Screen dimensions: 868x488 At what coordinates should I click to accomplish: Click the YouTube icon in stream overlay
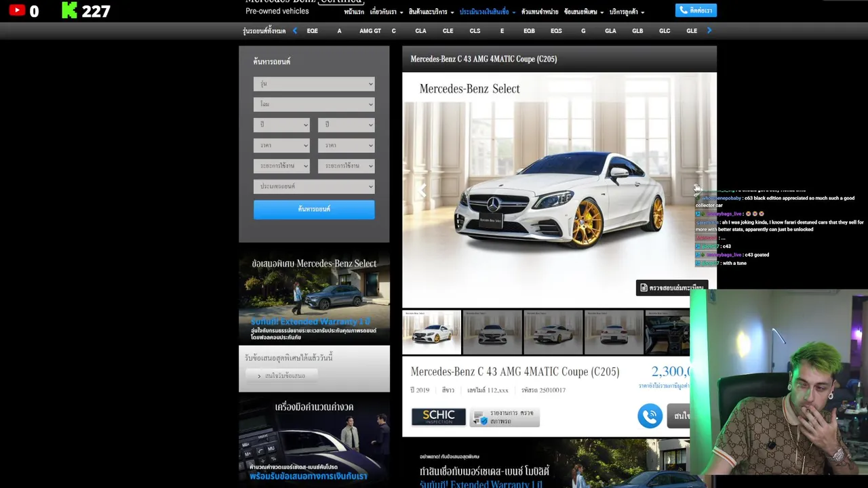pos(17,10)
